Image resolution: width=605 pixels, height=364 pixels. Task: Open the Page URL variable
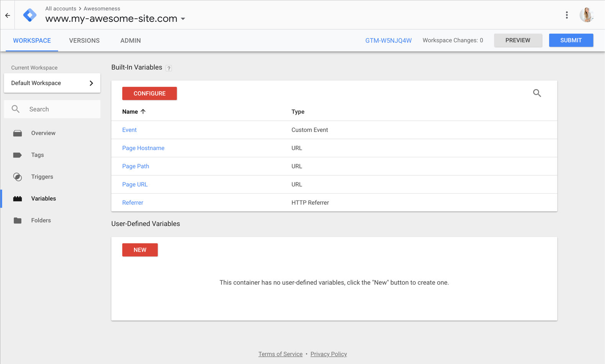135,184
